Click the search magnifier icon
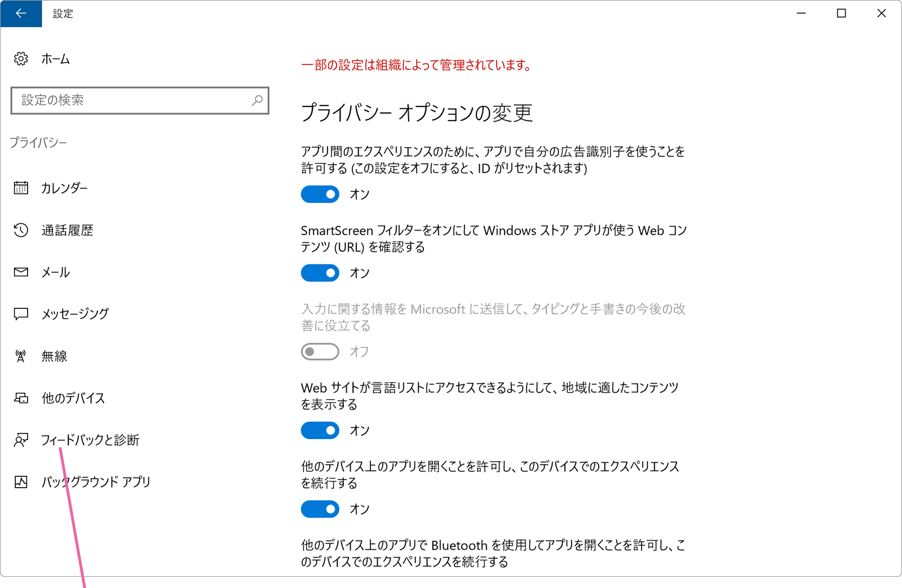The width and height of the screenshot is (902, 588). tap(257, 100)
